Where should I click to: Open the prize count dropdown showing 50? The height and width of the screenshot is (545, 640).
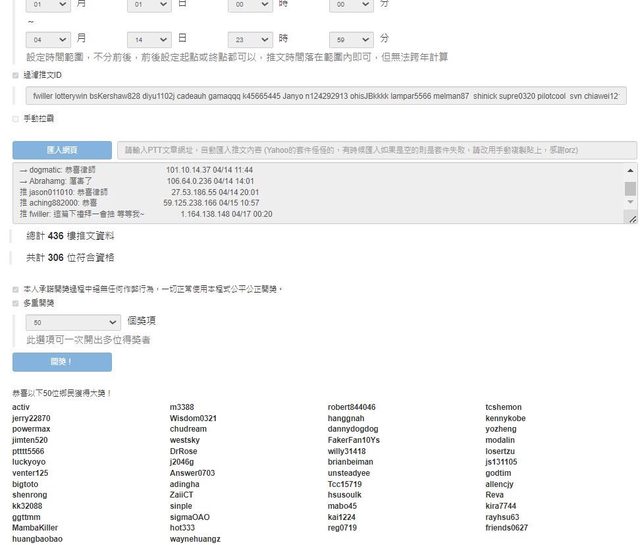73,323
